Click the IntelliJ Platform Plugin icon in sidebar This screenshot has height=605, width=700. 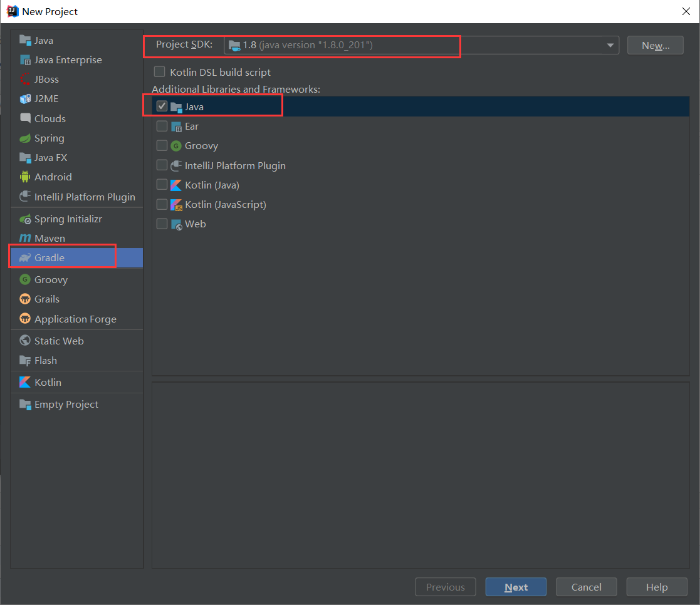(25, 197)
